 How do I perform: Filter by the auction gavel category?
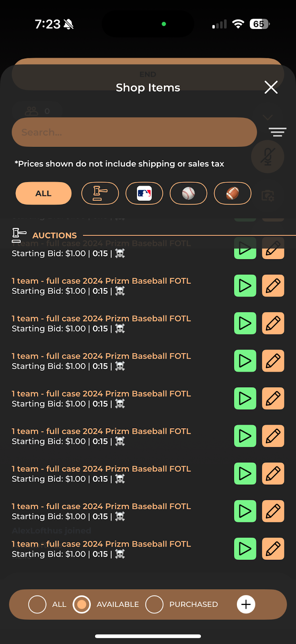(x=100, y=193)
